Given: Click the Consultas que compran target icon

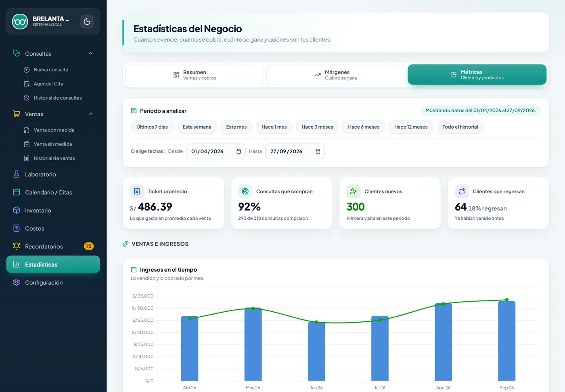Looking at the screenshot, I should (245, 192).
